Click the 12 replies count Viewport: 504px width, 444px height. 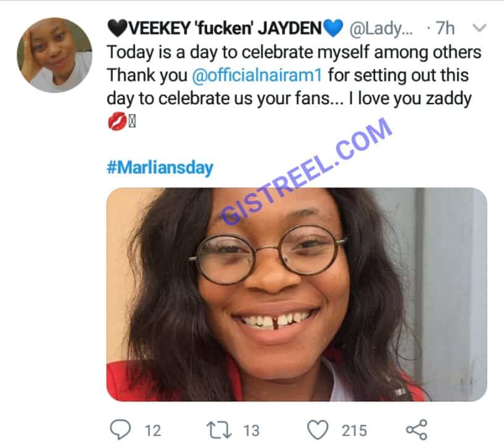(152, 430)
